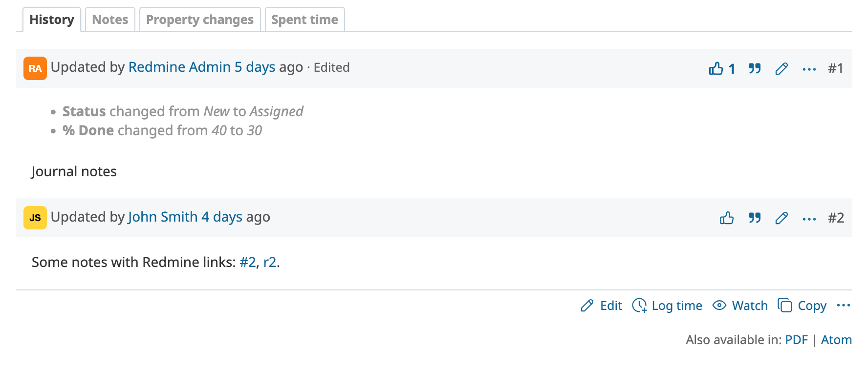Viewport: 868px width, 370px height.
Task: Click thumbs-up icon on John Smith's note
Action: pyautogui.click(x=727, y=218)
